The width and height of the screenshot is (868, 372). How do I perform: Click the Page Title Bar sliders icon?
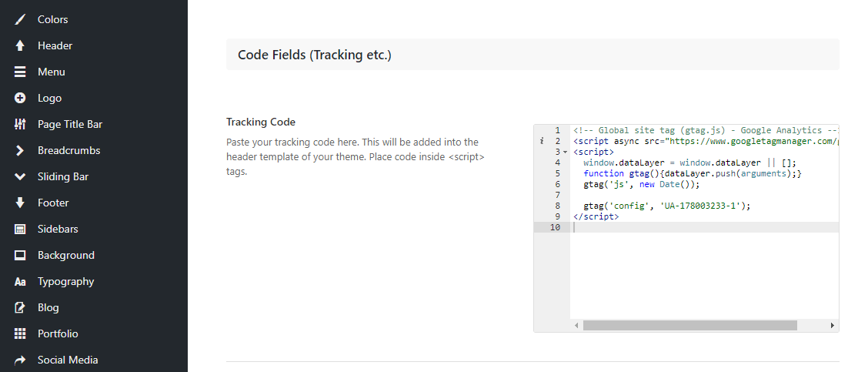[20, 124]
